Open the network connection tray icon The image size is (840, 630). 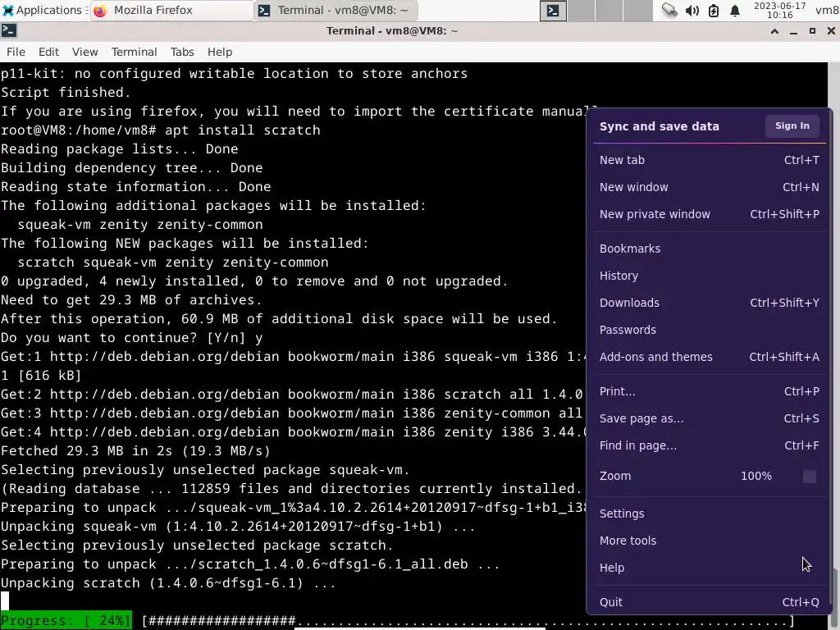coord(669,10)
